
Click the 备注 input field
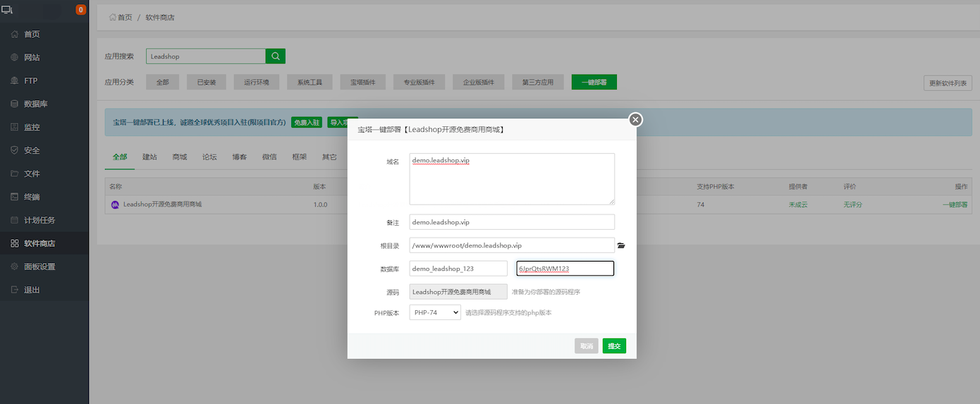coord(512,222)
